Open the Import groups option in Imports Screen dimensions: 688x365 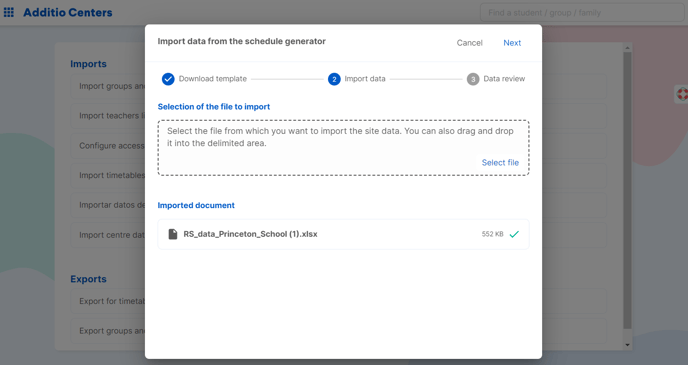tap(108, 86)
